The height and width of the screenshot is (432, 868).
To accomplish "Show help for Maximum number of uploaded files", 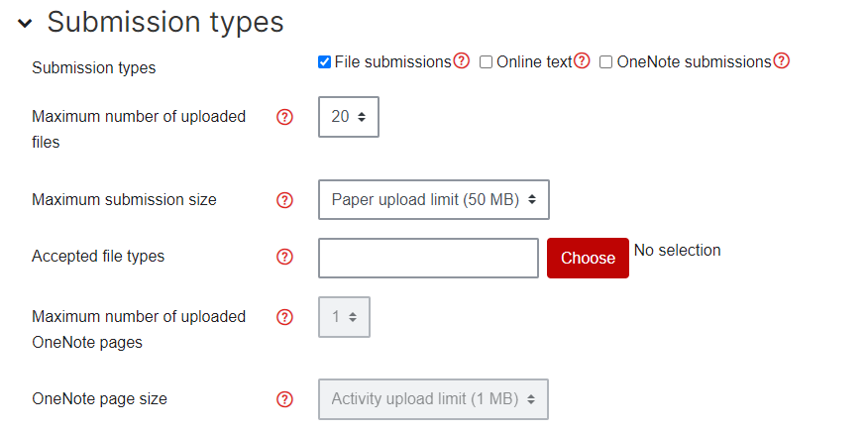I will (x=284, y=117).
